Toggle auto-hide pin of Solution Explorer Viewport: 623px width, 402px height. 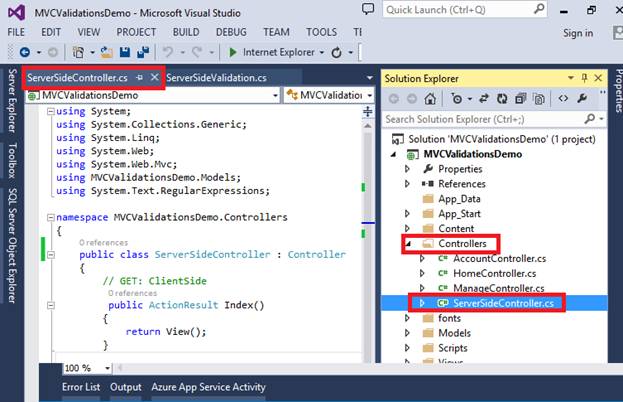[x=584, y=78]
